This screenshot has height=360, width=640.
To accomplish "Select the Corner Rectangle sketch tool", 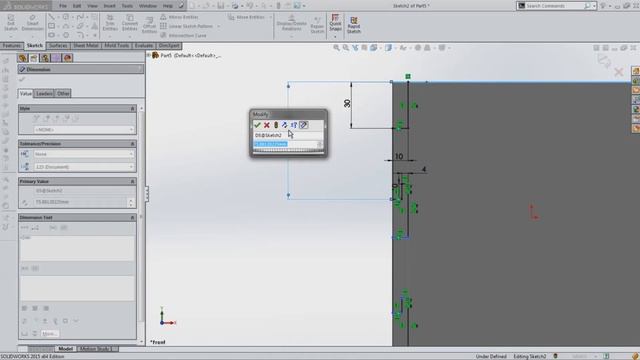I will (x=51, y=26).
